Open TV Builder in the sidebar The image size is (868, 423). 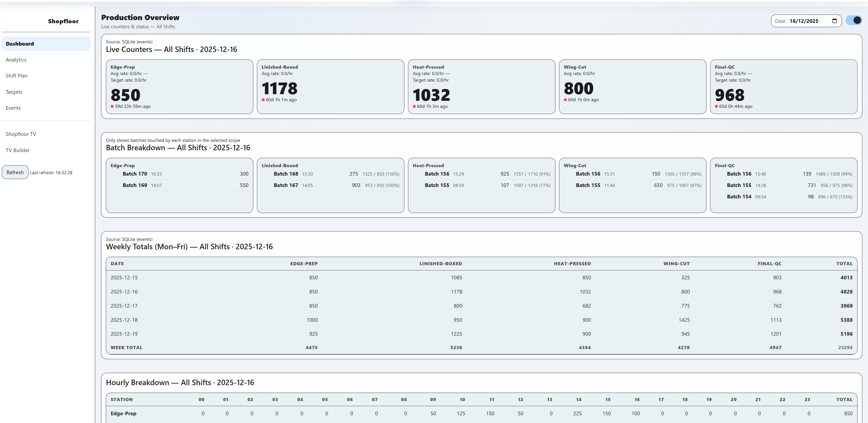18,150
